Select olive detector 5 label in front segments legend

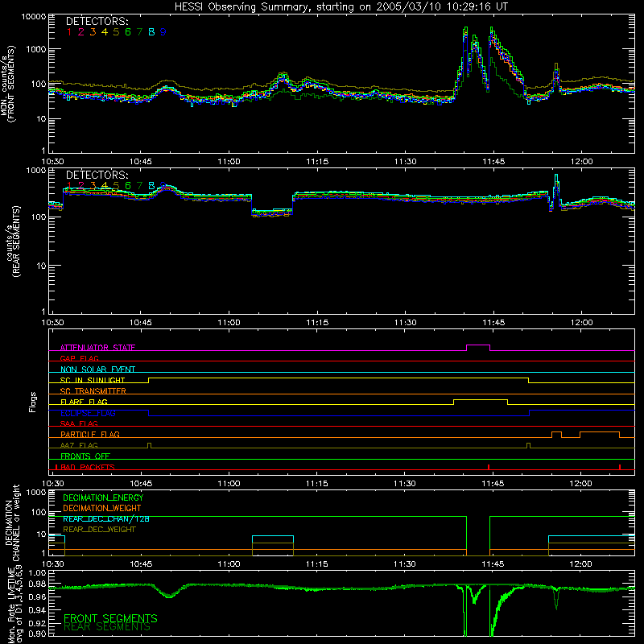[116, 32]
